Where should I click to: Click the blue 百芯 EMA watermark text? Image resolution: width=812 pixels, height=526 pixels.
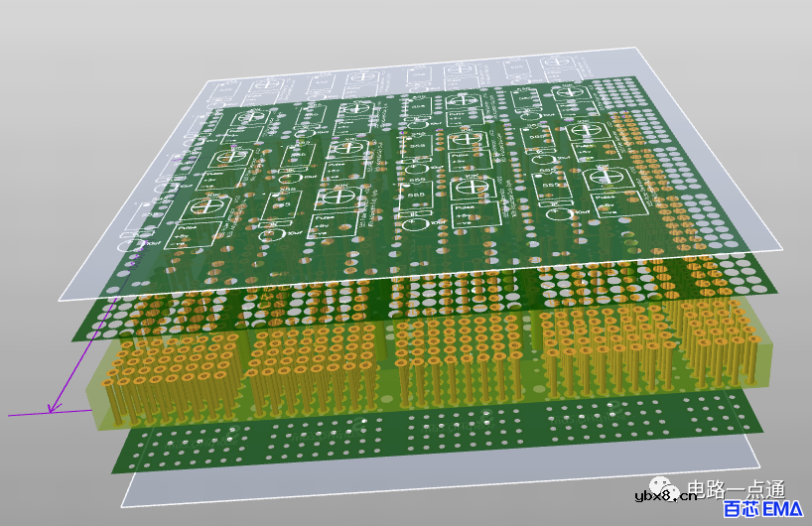tap(761, 510)
